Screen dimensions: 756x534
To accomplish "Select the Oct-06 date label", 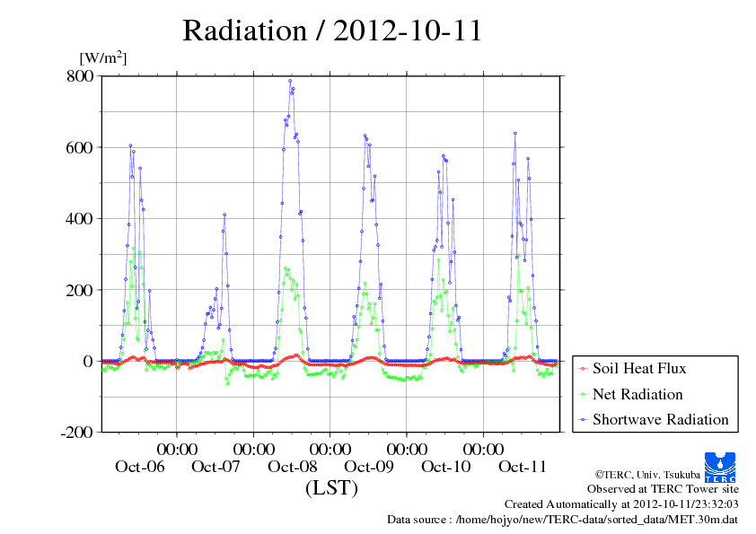I will coord(139,467).
